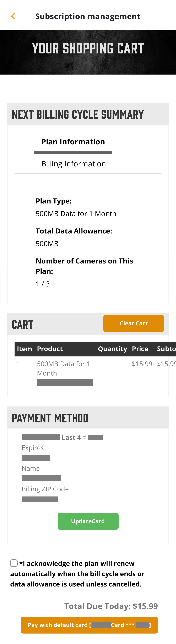Click the Cart section heading

23,324
